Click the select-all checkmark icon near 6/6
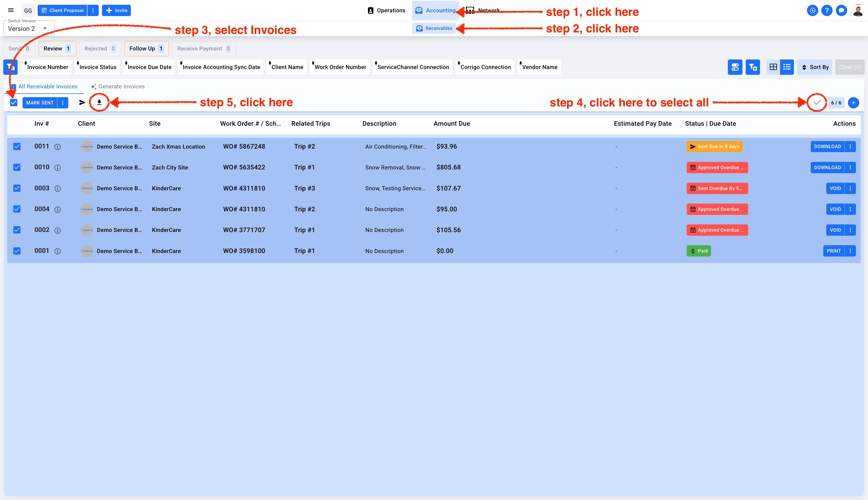The width and height of the screenshot is (868, 500). pyautogui.click(x=817, y=102)
